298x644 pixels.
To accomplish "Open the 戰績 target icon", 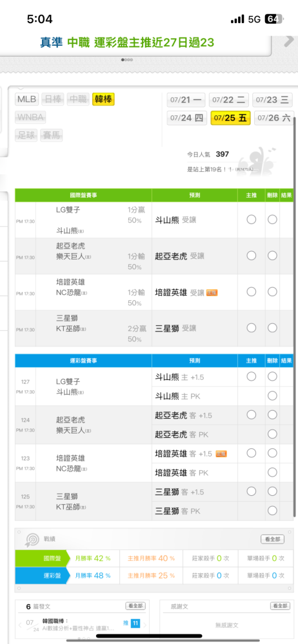I will click(32, 539).
